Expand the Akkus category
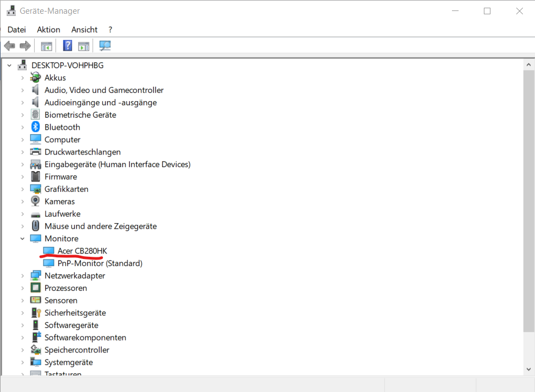The image size is (535, 392). 23,78
